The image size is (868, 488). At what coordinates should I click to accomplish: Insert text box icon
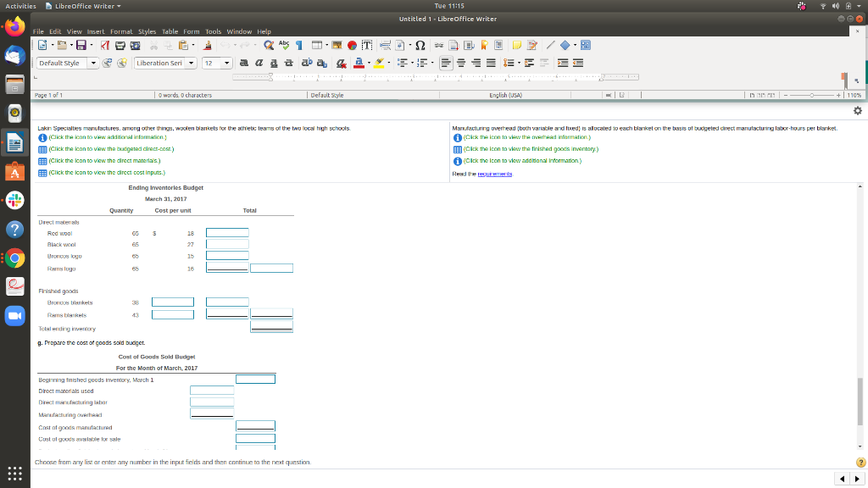tap(366, 46)
